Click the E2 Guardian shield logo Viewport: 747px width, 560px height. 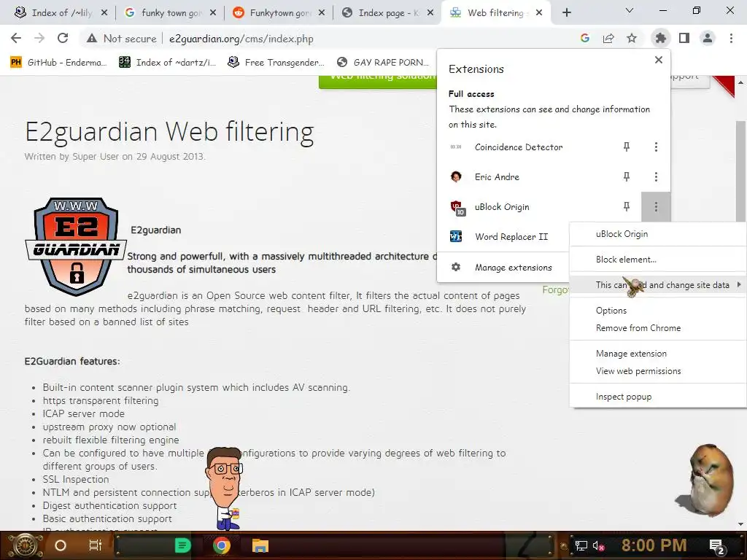point(76,246)
